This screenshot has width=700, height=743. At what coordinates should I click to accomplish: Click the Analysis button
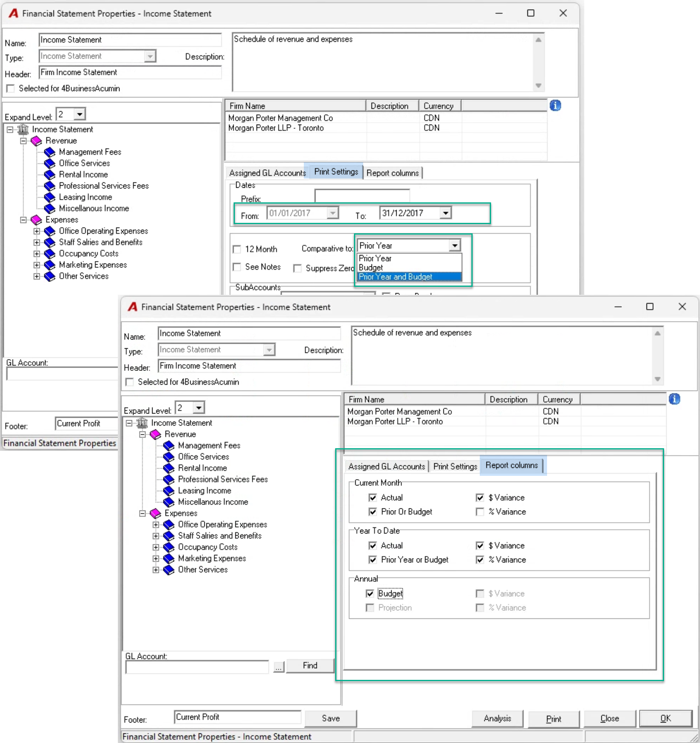pyautogui.click(x=497, y=719)
